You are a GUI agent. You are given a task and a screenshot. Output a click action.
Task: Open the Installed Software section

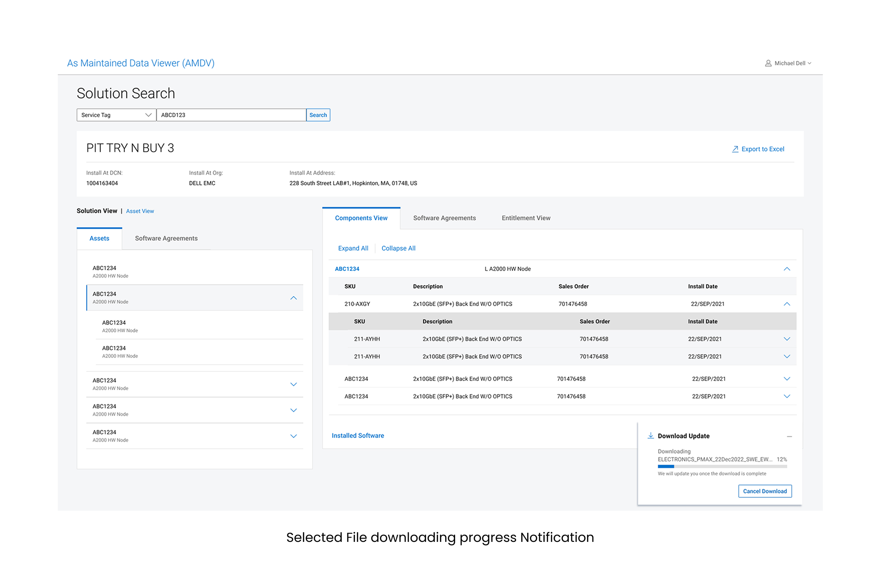click(358, 436)
